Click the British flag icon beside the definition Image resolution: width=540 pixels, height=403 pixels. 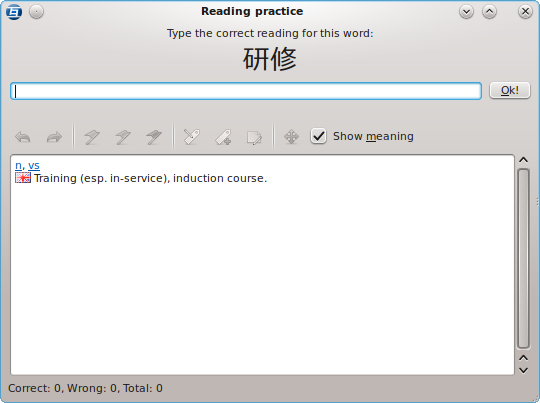tap(23, 178)
